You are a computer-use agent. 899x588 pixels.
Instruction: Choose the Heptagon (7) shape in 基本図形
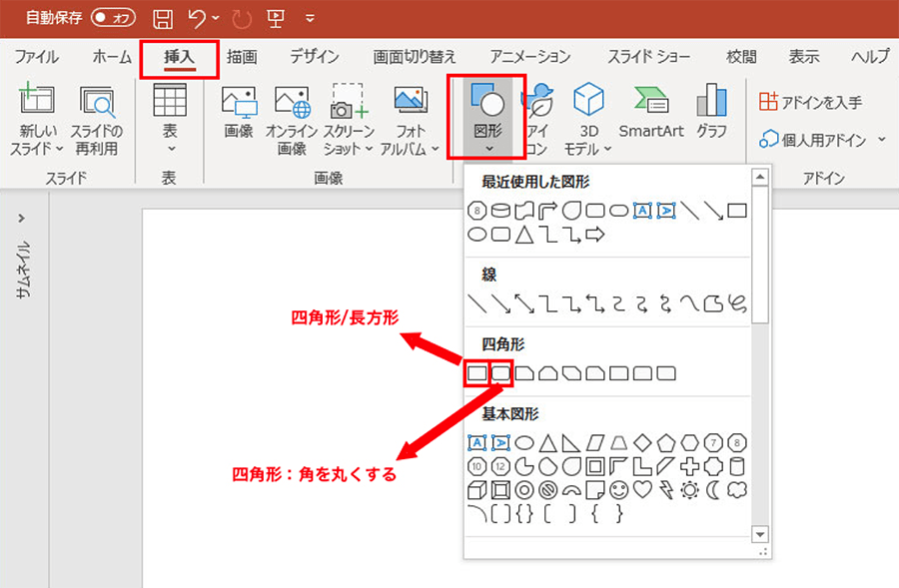tap(713, 442)
